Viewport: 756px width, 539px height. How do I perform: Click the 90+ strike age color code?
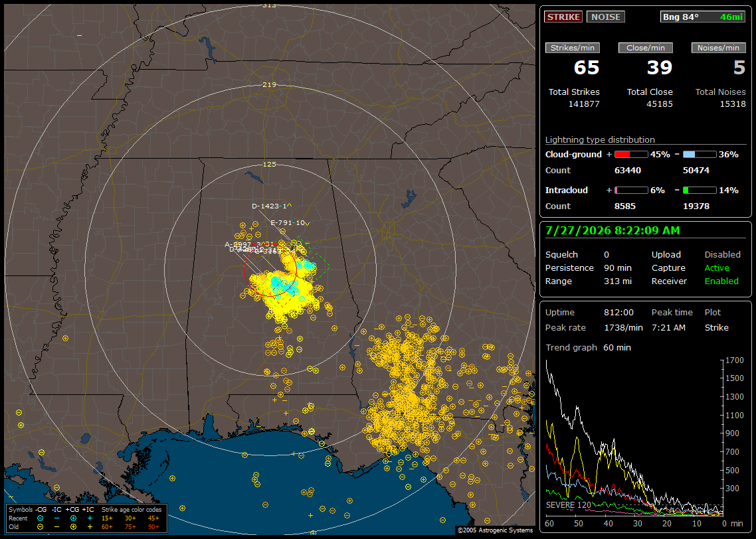(x=153, y=527)
